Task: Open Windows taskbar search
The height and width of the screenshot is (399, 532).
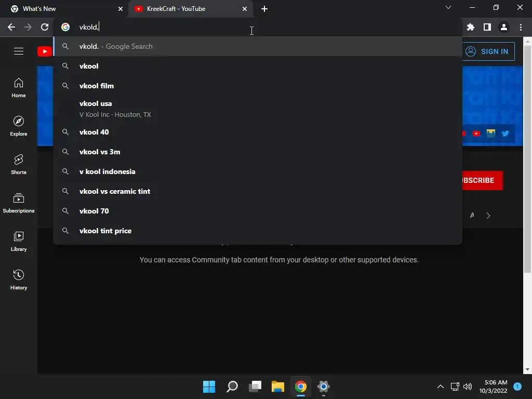Action: 232,387
